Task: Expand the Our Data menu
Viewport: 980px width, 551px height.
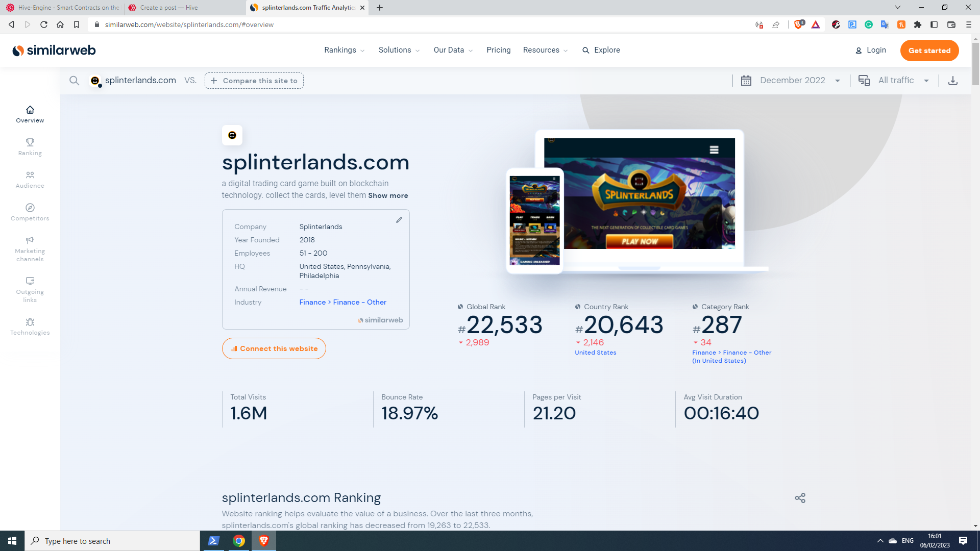Action: (453, 50)
